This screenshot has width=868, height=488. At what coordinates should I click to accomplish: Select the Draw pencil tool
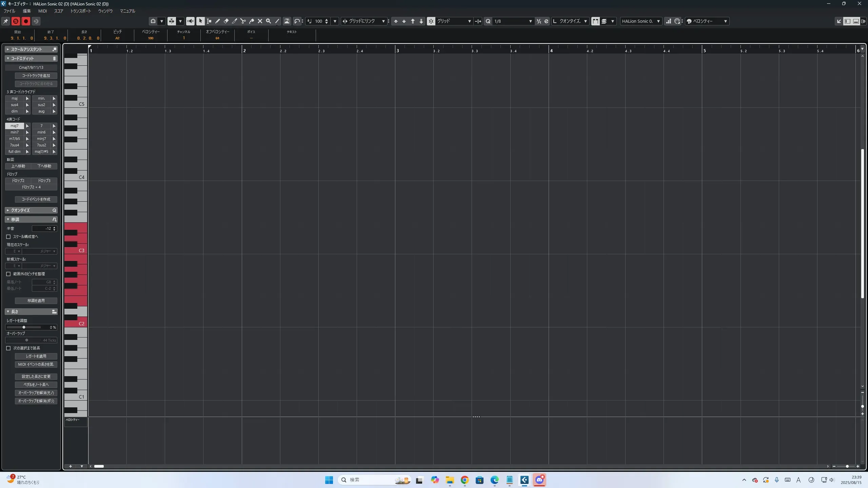click(218, 21)
